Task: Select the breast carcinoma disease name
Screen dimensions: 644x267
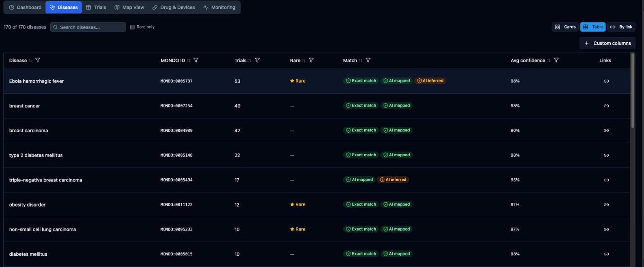Action: coord(29,131)
